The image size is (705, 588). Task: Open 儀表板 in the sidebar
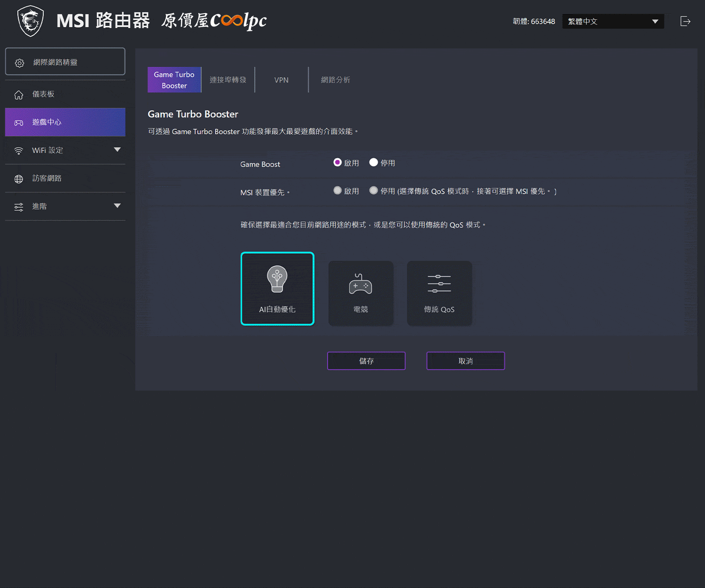[65, 94]
